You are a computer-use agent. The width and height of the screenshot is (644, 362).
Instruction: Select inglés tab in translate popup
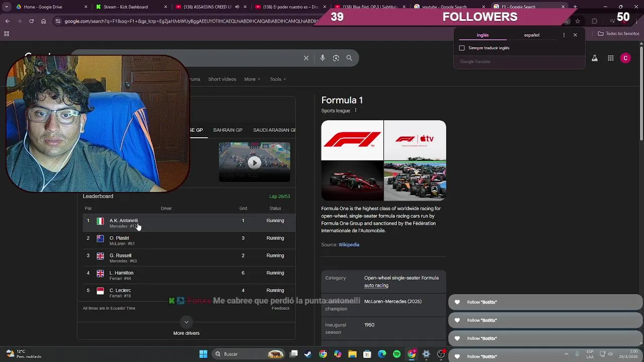pos(482,35)
